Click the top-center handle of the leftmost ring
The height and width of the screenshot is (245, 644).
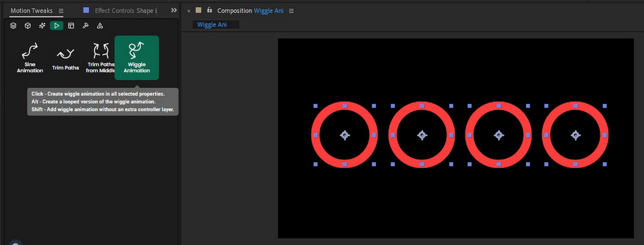coord(345,106)
